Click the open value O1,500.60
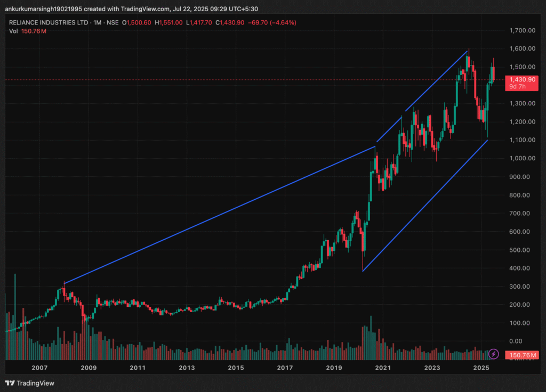Image resolution: width=546 pixels, height=392 pixels. point(136,22)
